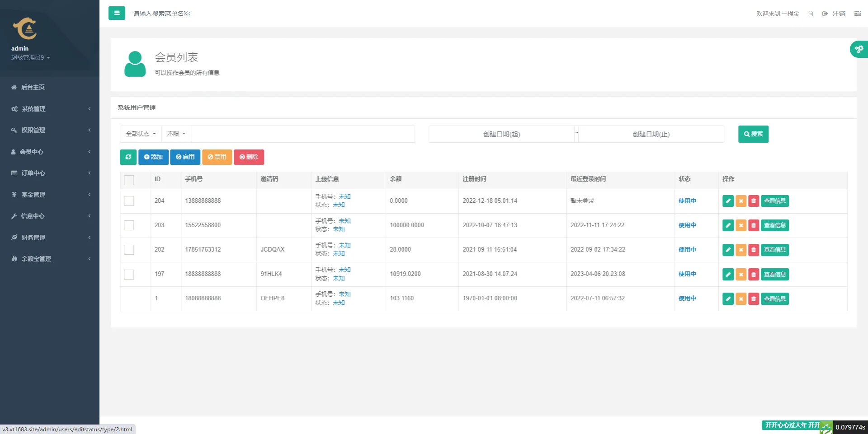The image size is (868, 434).
Task: Click the edit pencil icon for user 204
Action: (728, 201)
